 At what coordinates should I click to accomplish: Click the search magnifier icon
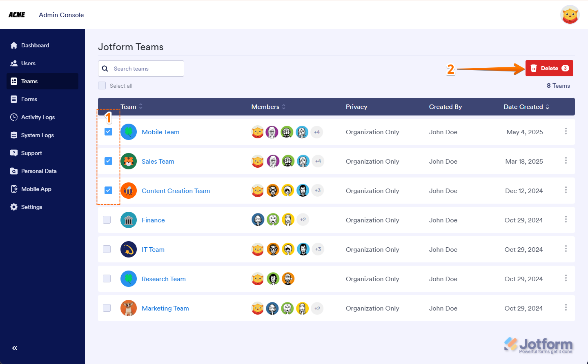click(105, 69)
